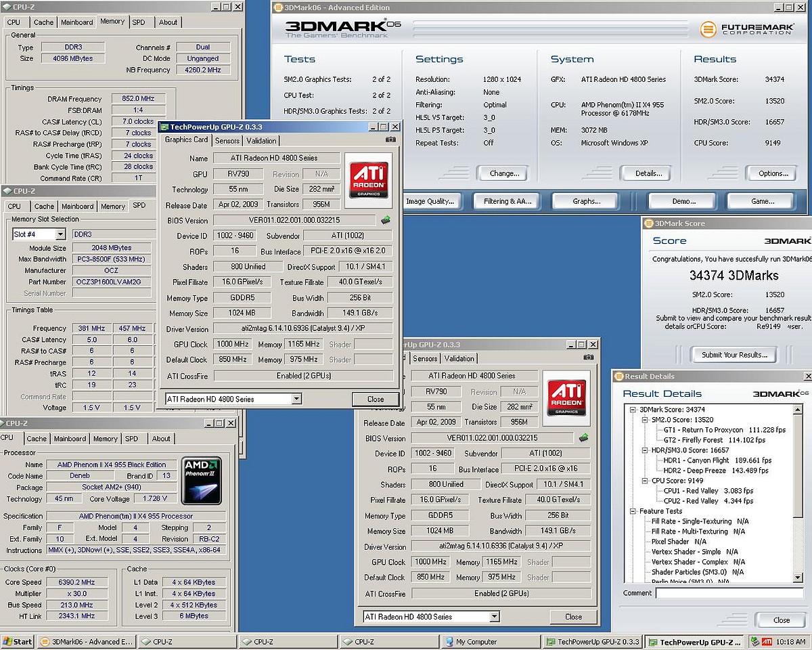Click the GPU-Z title bar icon of front window

(164, 127)
